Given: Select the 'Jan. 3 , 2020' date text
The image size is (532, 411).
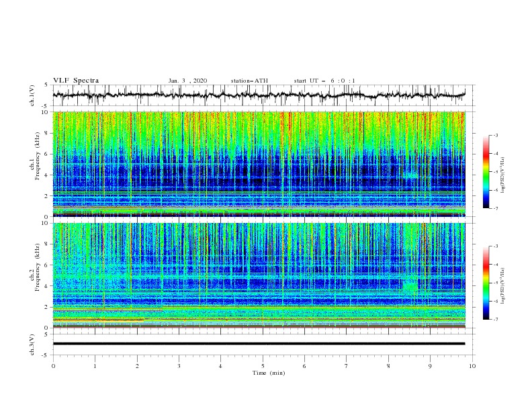Looking at the screenshot, I should pyautogui.click(x=187, y=81).
